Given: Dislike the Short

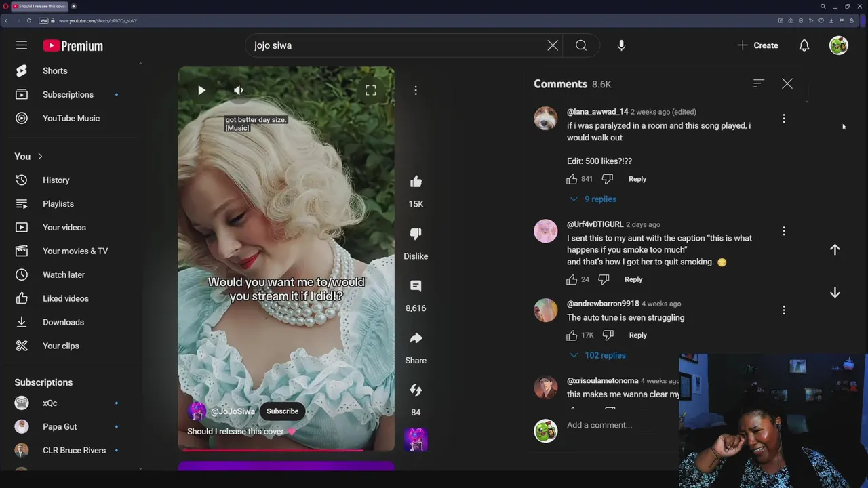Looking at the screenshot, I should click(416, 234).
